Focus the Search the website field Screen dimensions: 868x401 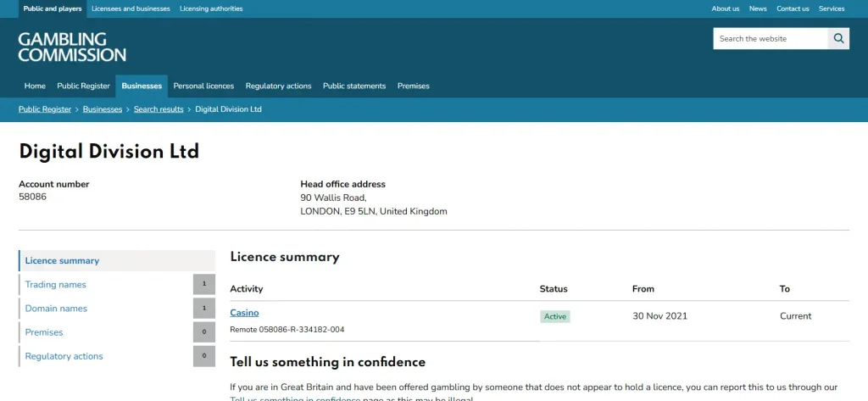click(771, 39)
